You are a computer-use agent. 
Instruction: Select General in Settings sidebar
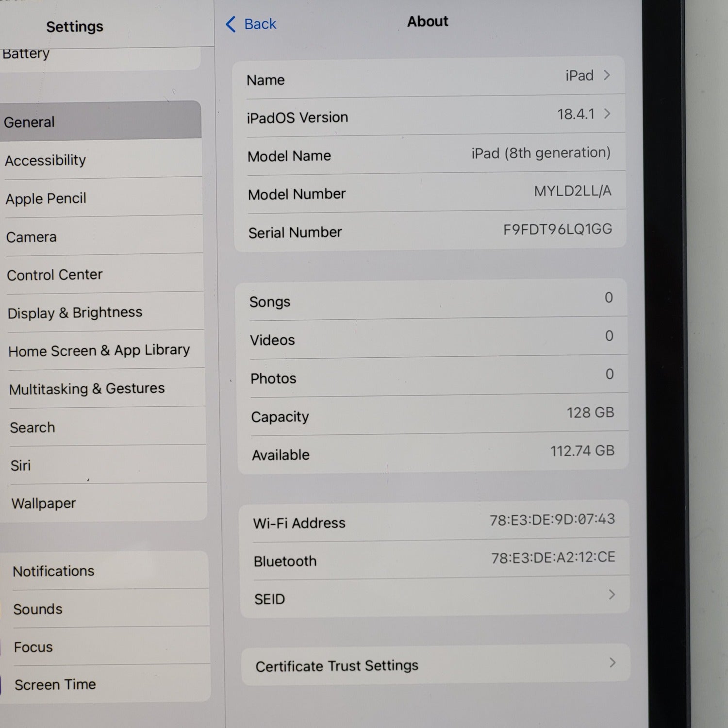tap(100, 120)
